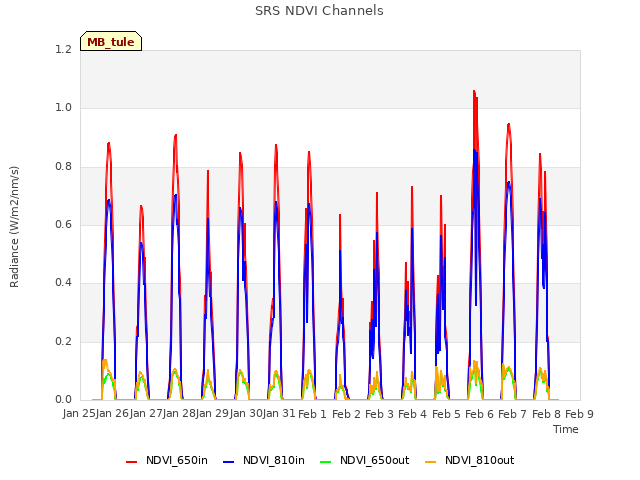Click the Feb 9 x-axis label
The image size is (640, 480).
click(579, 414)
